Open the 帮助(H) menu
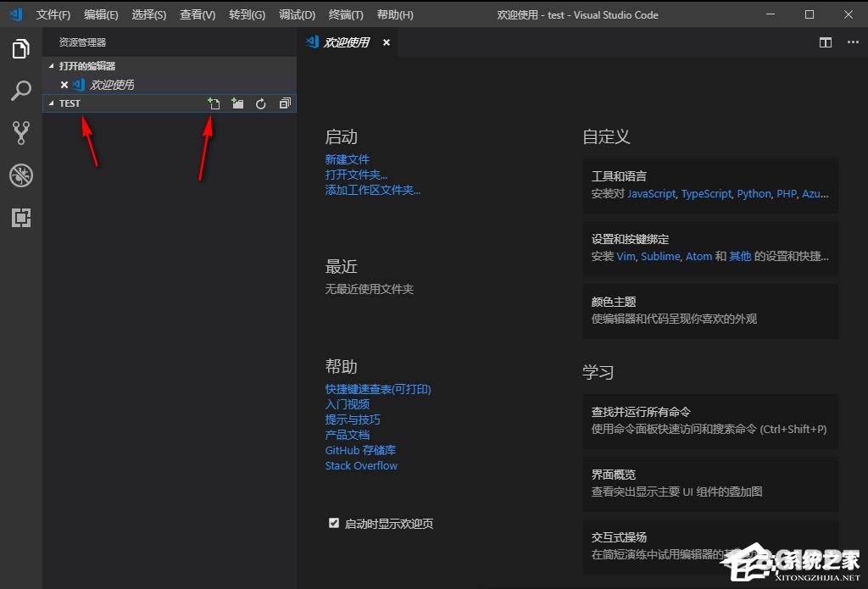 (395, 15)
